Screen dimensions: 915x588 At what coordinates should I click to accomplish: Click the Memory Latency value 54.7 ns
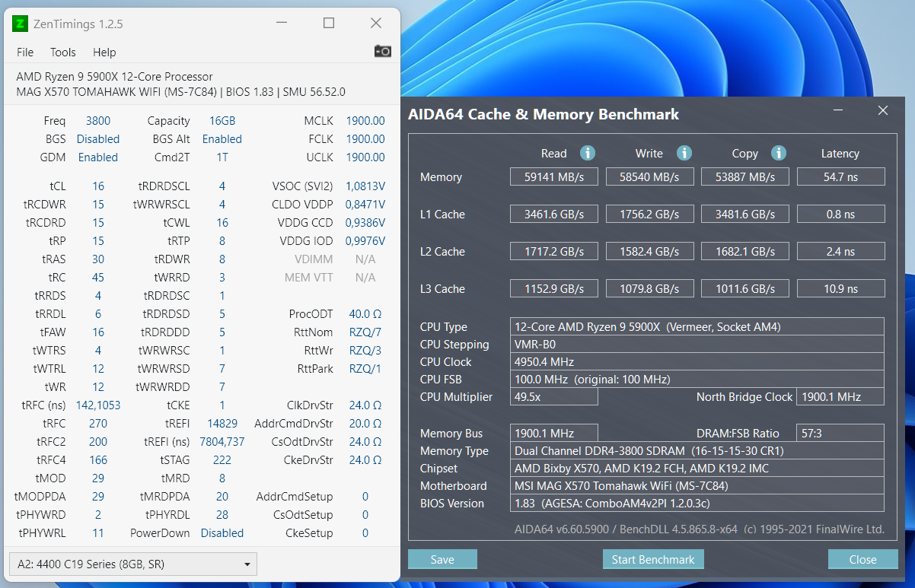pos(840,176)
